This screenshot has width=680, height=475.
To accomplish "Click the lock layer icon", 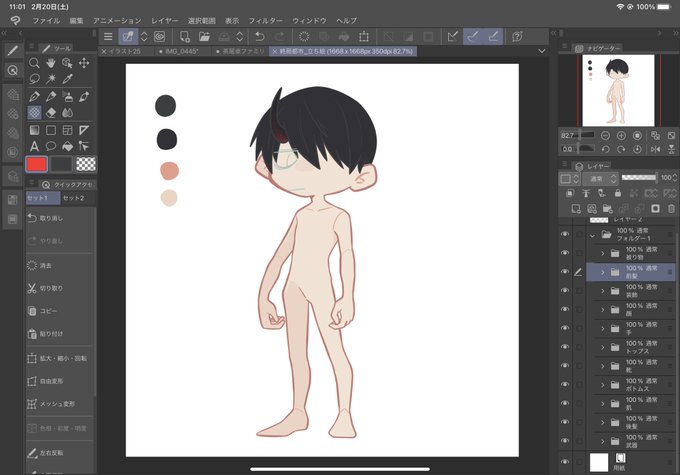I will [x=618, y=193].
